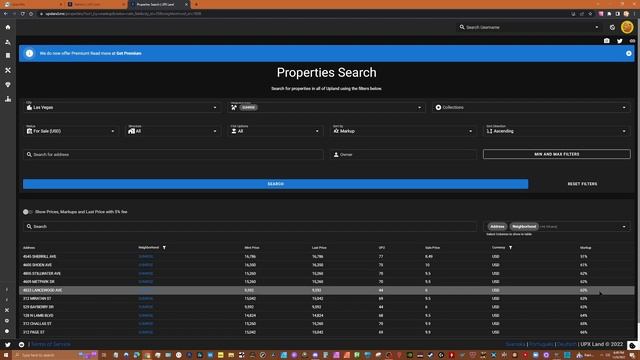The width and height of the screenshot is (640, 360).
Task: Expand the table columns selector dropdown arrow
Action: [x=624, y=227]
